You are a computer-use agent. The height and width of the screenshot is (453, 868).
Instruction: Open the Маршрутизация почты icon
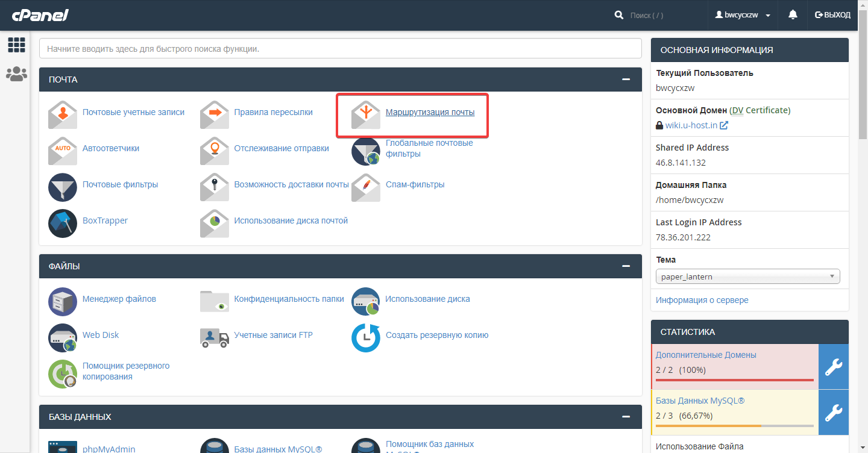(x=366, y=115)
